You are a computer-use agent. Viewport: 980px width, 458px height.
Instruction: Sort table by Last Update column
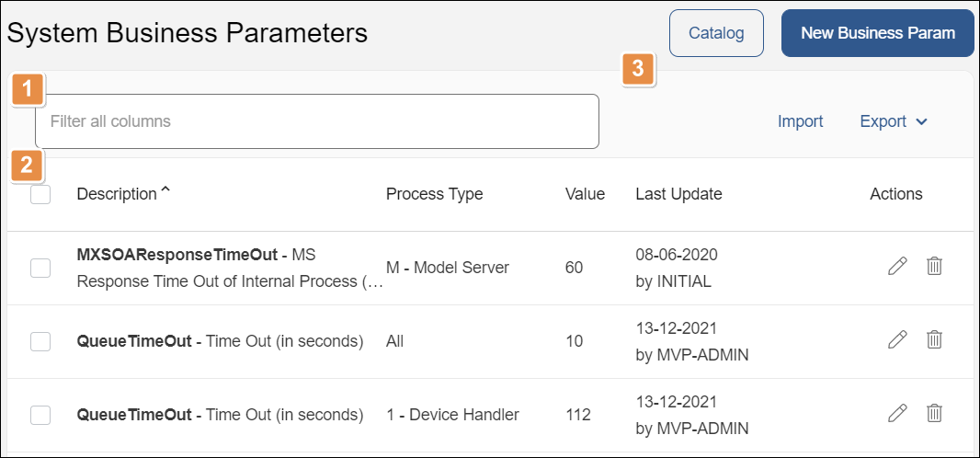678,194
